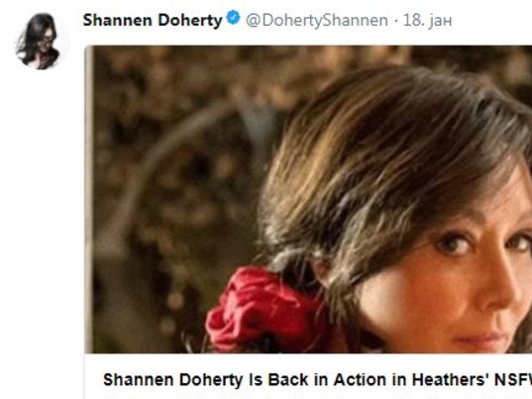Click the surname Doherty in the author name
This screenshot has width=532, height=399.
[190, 20]
